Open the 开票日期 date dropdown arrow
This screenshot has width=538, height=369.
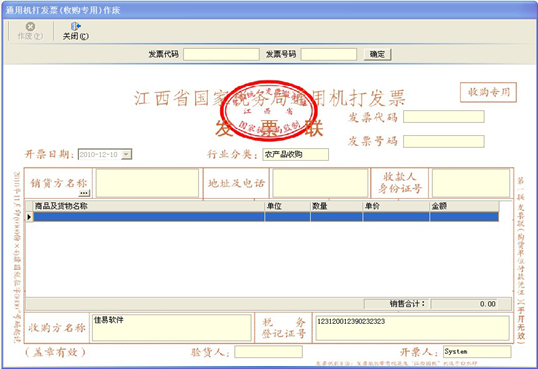pos(126,154)
